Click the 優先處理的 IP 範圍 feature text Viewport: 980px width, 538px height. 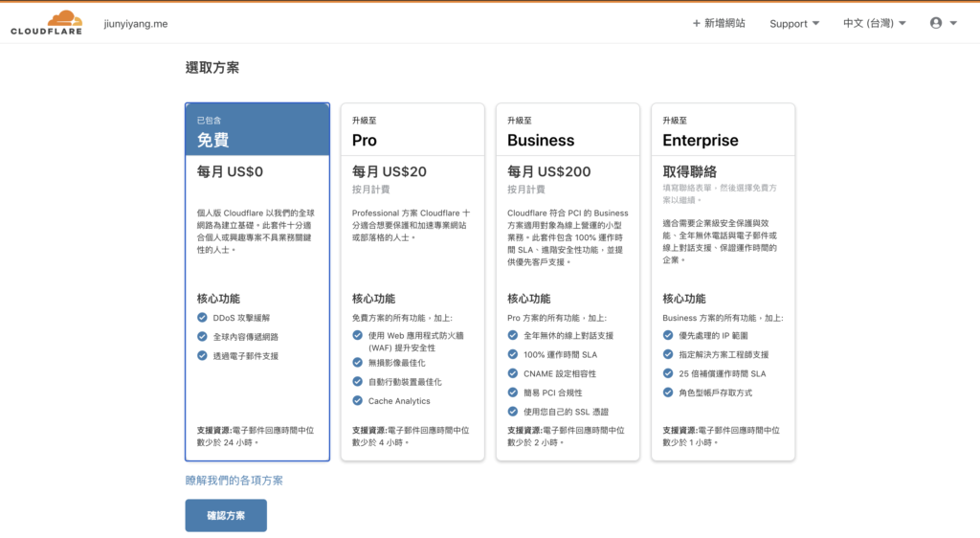[x=713, y=336]
